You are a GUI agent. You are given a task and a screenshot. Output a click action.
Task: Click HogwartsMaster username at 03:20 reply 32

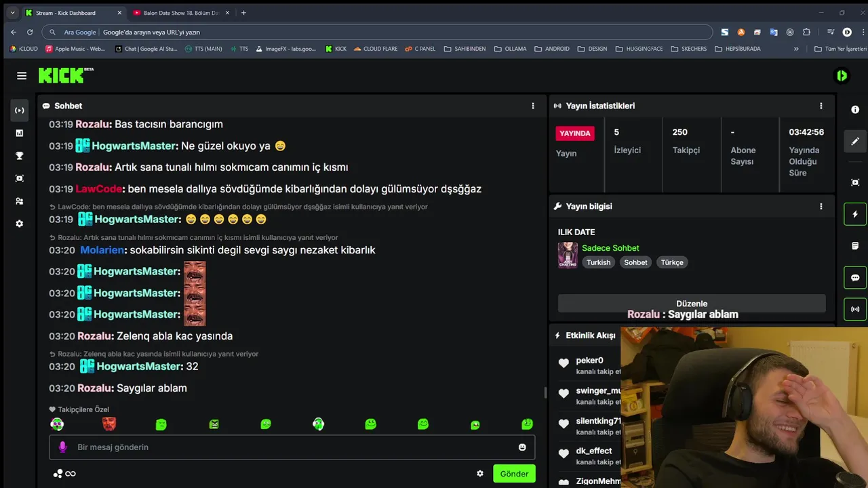coord(140,367)
